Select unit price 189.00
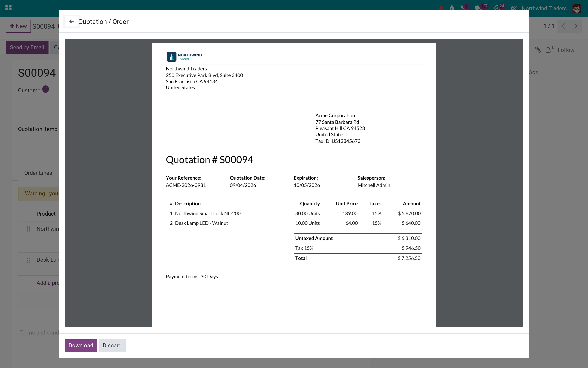The width and height of the screenshot is (588, 368). tap(350, 213)
